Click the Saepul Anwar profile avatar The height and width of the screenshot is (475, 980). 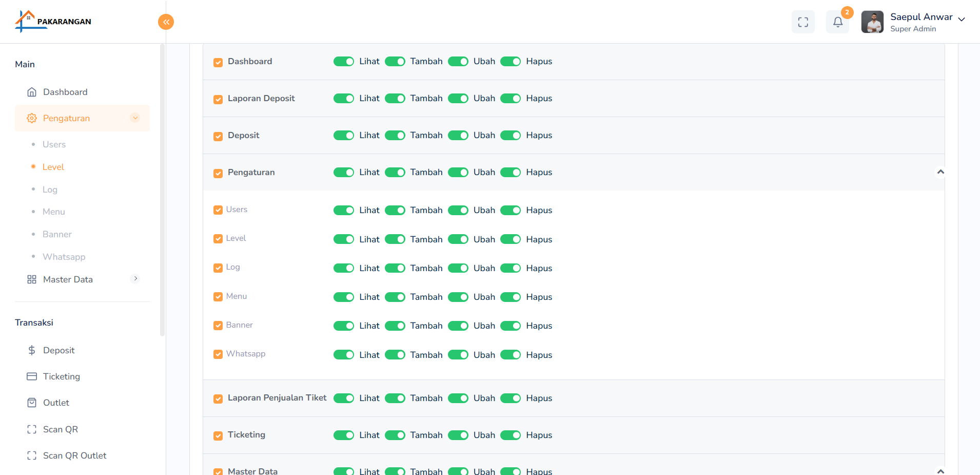click(872, 22)
